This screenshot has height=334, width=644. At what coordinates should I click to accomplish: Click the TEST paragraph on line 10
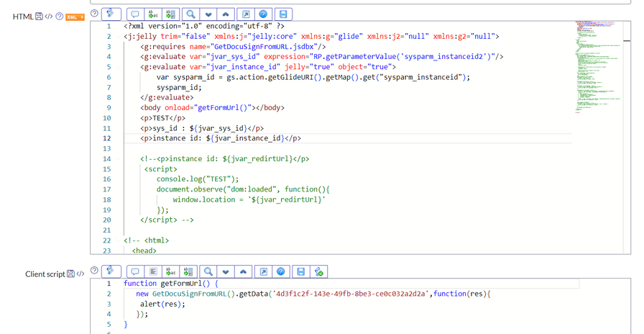pos(162,118)
